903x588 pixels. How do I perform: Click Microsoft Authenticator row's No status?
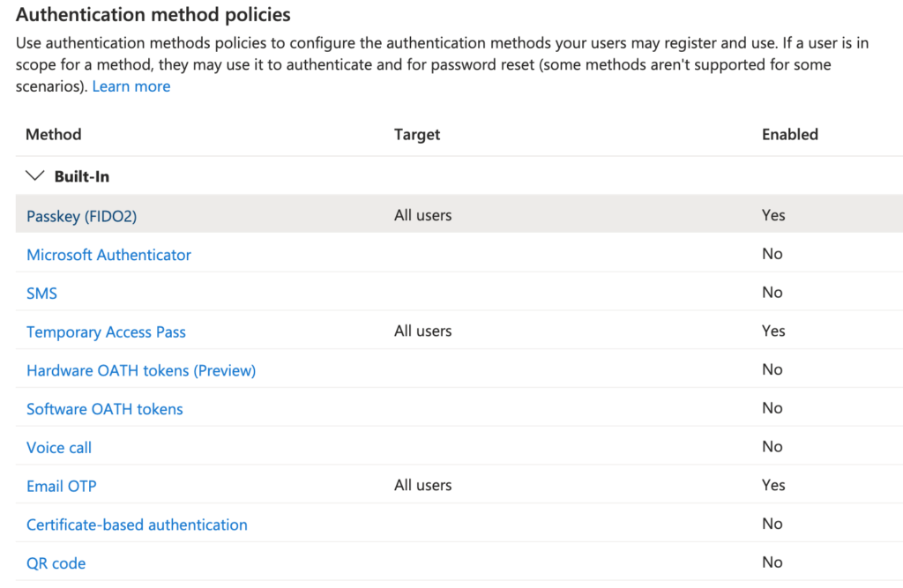click(x=772, y=254)
